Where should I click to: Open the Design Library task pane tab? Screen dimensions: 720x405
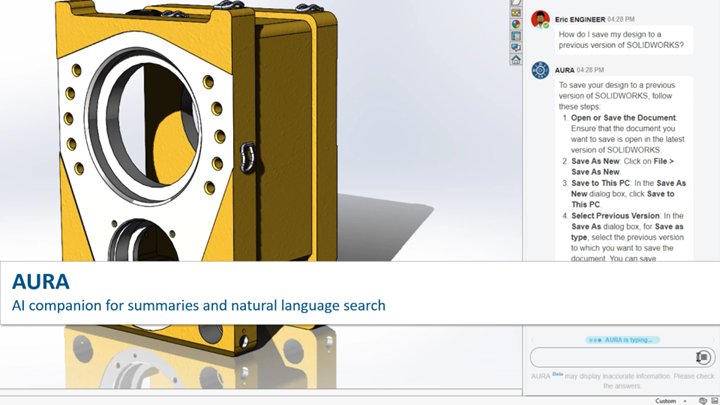point(516,13)
